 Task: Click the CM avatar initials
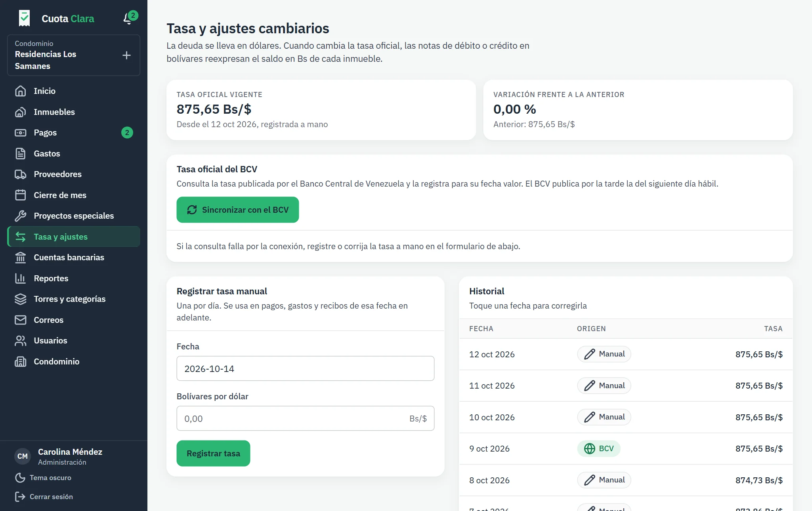coord(23,456)
